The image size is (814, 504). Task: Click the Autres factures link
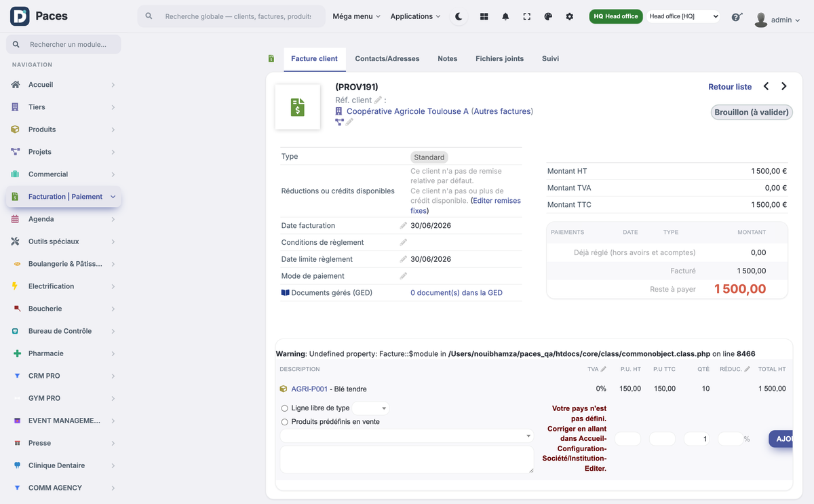click(x=502, y=111)
